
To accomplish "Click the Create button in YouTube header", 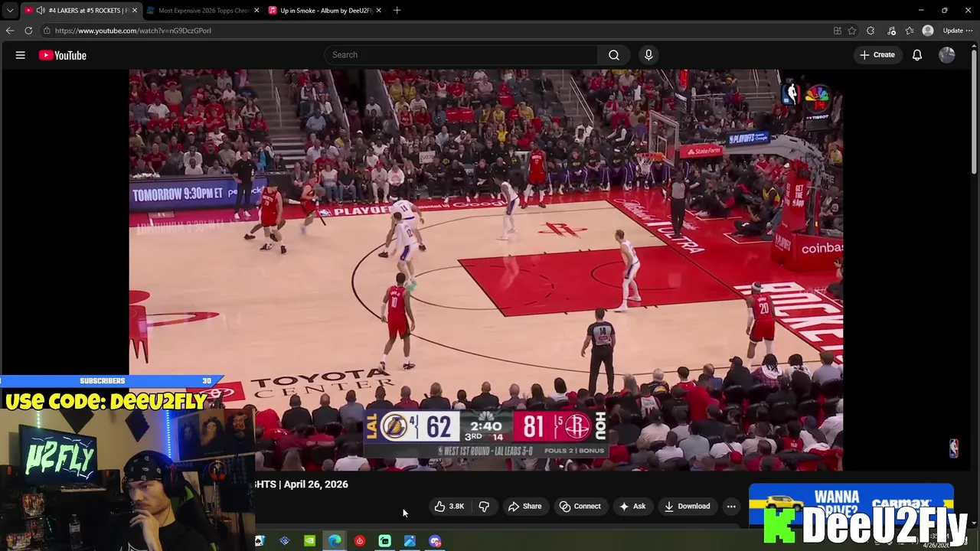I will 877,55.
